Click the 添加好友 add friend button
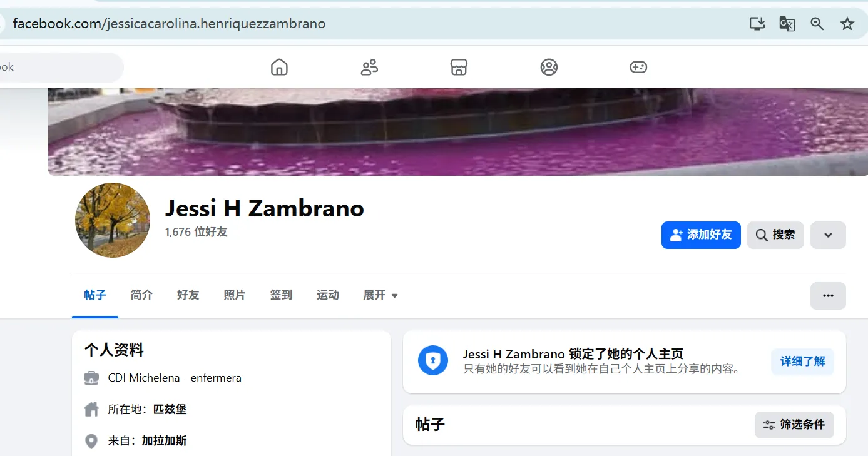Viewport: 868px width, 456px height. coord(701,235)
